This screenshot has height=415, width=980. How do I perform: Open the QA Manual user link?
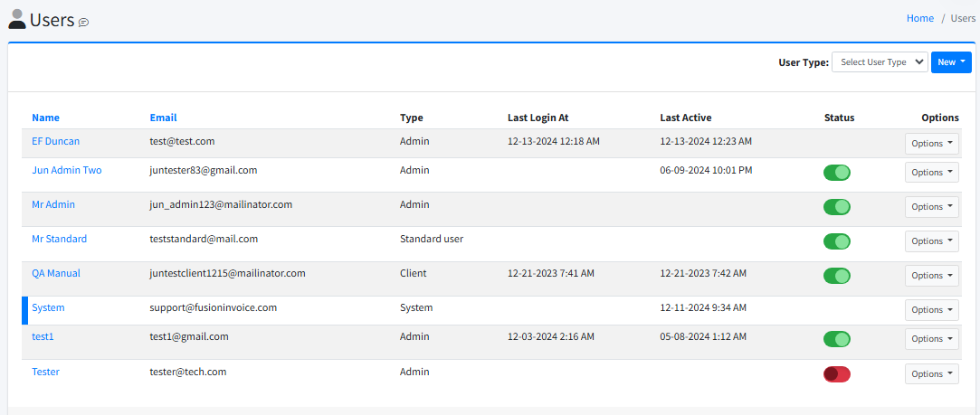(56, 273)
